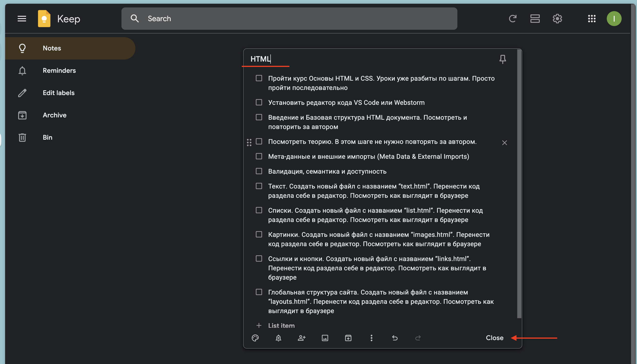
Task: Open the settings gear
Action: [557, 19]
